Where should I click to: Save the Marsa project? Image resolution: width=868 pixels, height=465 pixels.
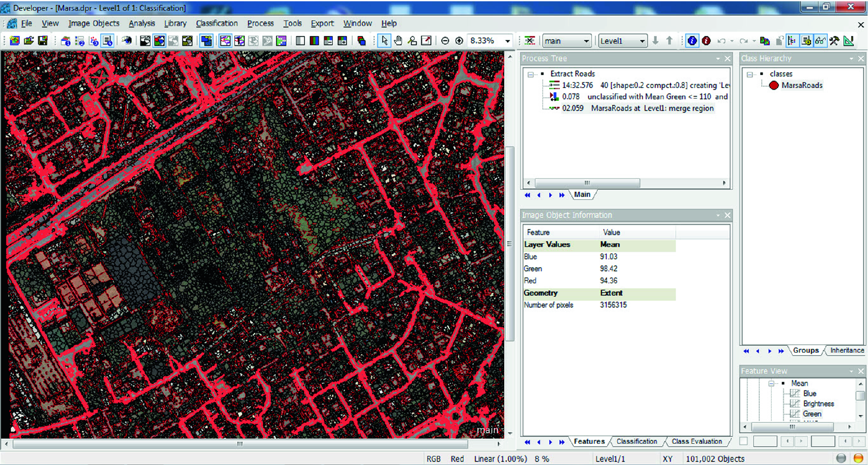click(43, 41)
